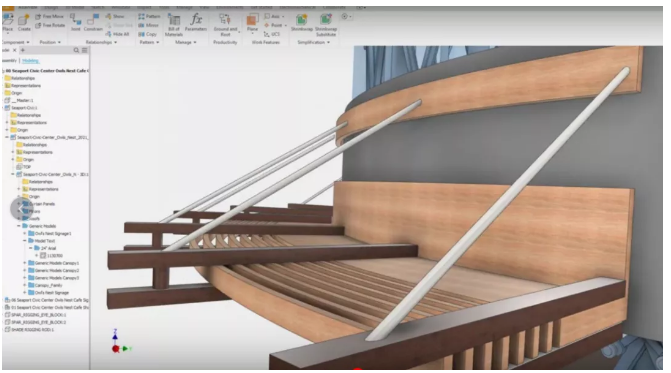Select the Axis work feature tool
This screenshot has width=671, height=373.
[x=271, y=16]
